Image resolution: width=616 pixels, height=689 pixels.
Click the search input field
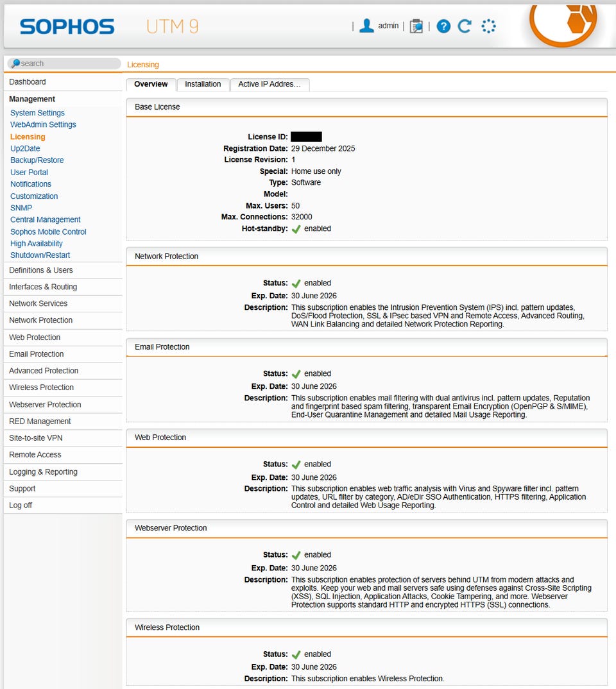[64, 64]
